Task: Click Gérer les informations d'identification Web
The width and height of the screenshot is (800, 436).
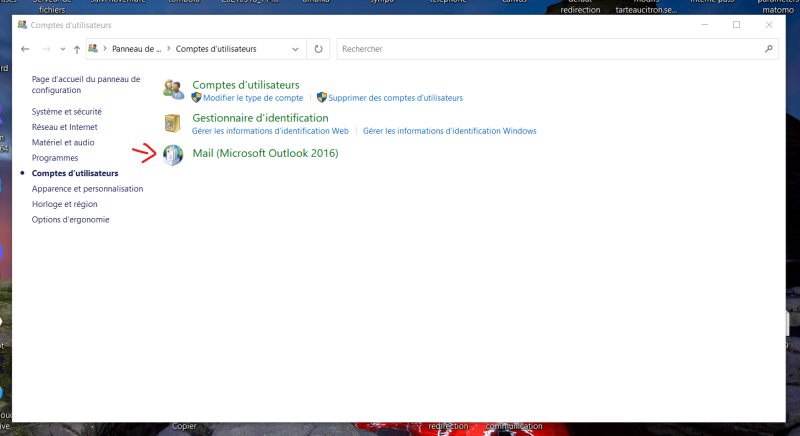Action: tap(270, 131)
